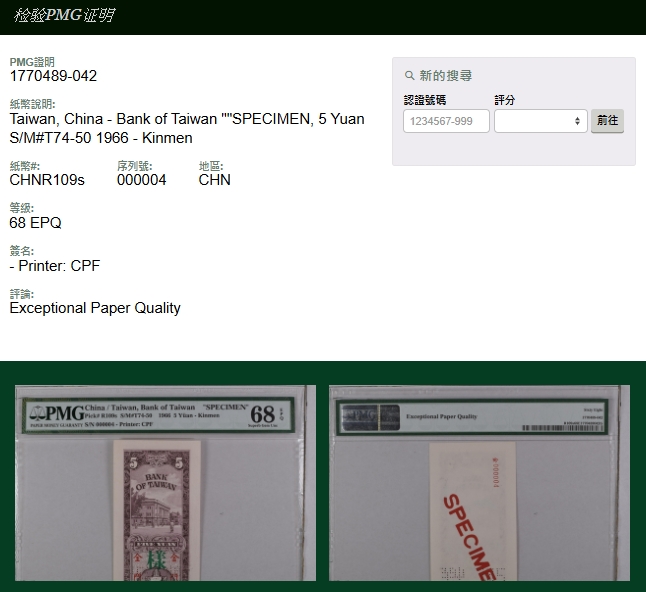The width and height of the screenshot is (646, 592).
Task: Click the 序列號 field label
Action: pyautogui.click(x=135, y=166)
